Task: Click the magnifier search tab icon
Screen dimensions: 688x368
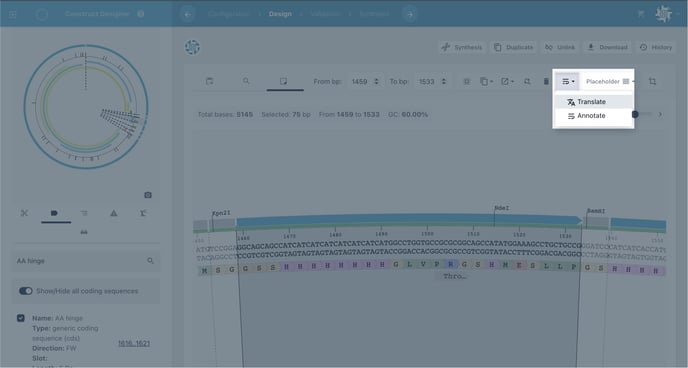Action: pyautogui.click(x=246, y=81)
